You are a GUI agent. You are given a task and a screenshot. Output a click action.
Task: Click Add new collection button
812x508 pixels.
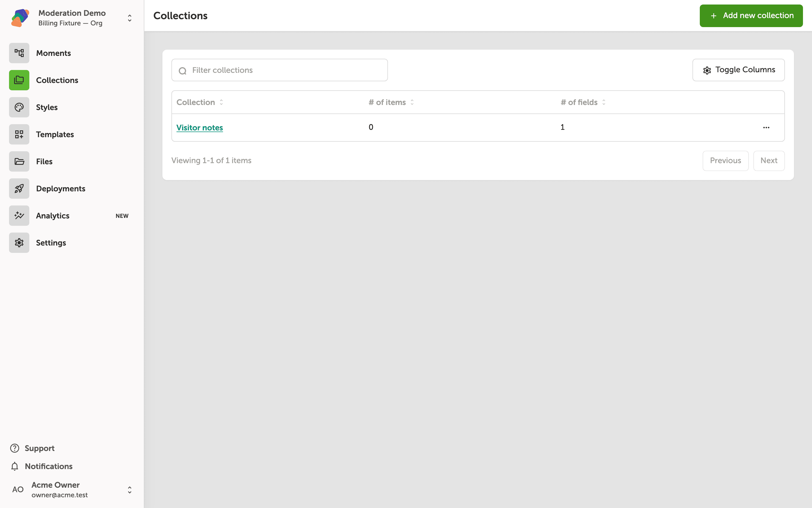[751, 16]
